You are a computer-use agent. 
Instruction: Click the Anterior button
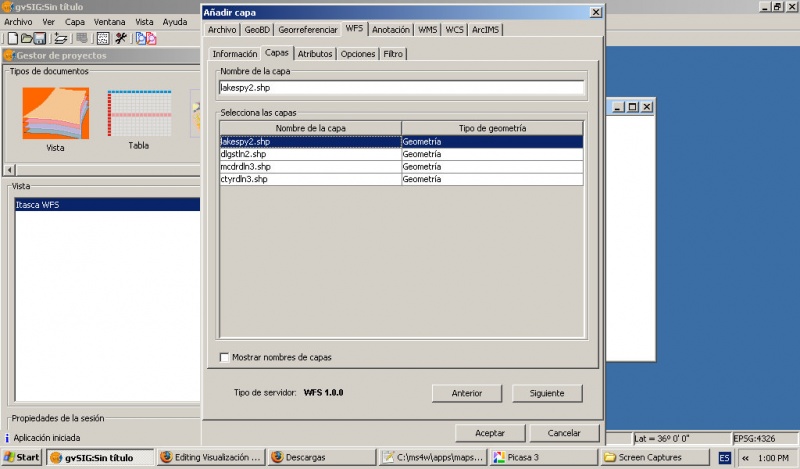tap(466, 393)
